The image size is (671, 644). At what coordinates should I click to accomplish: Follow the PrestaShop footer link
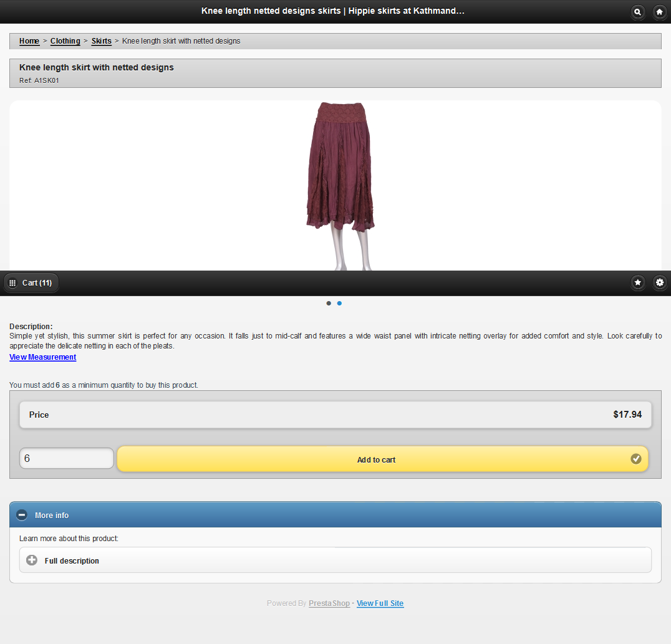[x=329, y=603]
